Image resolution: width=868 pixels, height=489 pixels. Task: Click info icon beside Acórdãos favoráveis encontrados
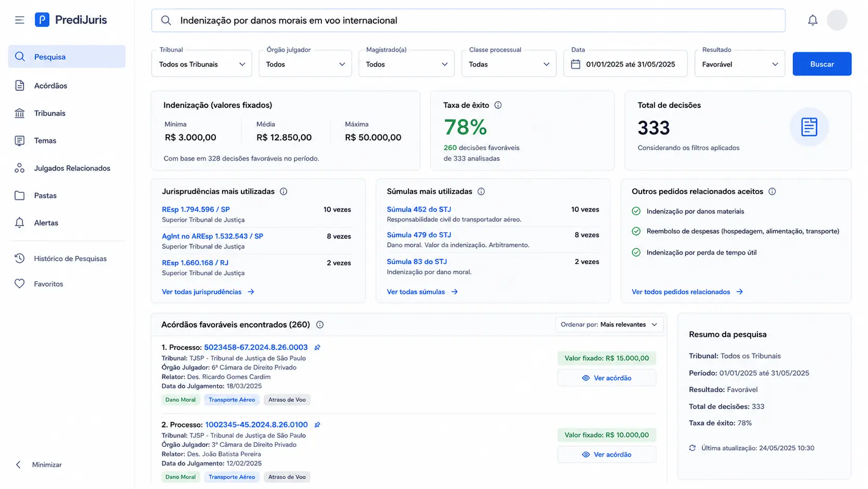pos(320,325)
